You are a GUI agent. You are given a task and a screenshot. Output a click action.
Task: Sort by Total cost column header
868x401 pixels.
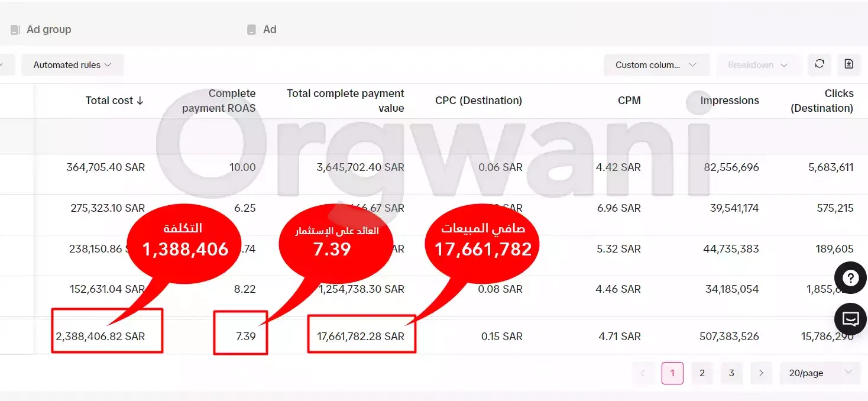coord(114,101)
